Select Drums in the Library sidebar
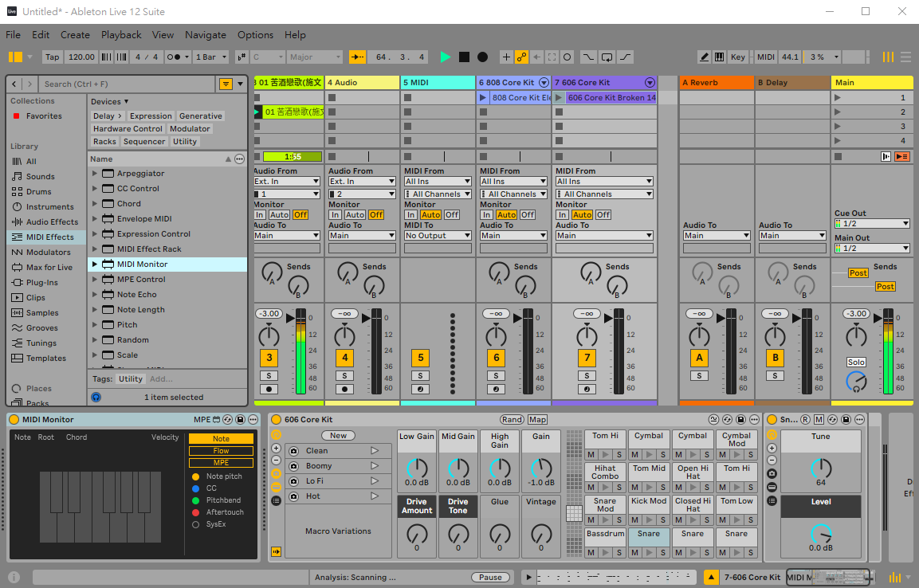Viewport: 919px width, 588px height. pyautogui.click(x=38, y=192)
